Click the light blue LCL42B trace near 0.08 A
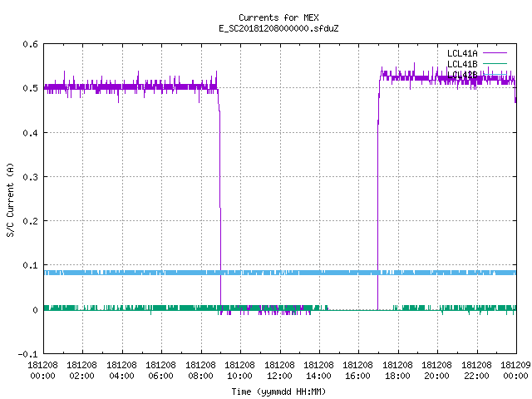The height and width of the screenshot is (399, 532). (280, 273)
